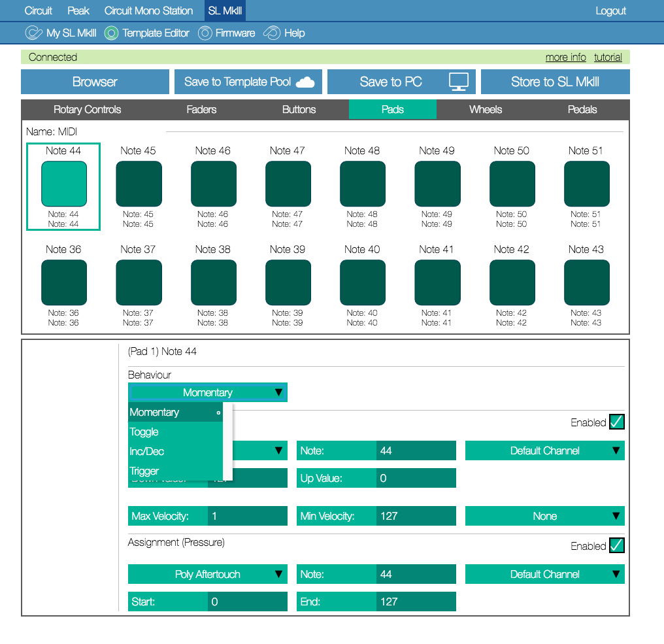Click Save to Template Pool button
The image size is (664, 644).
pos(248,82)
